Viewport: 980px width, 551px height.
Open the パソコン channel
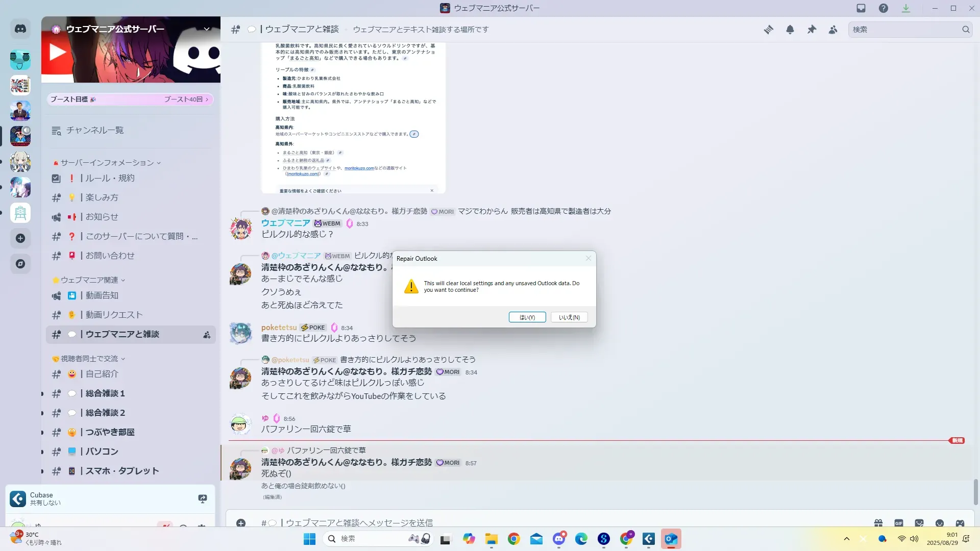click(102, 452)
